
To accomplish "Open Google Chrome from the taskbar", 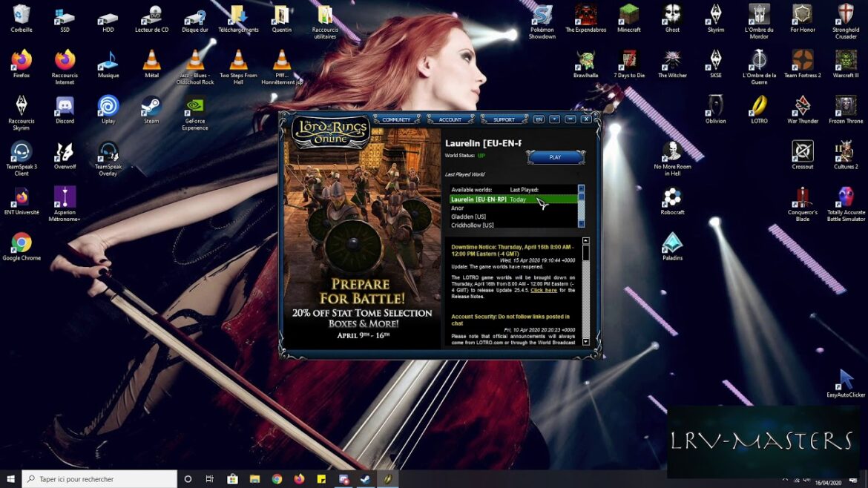I will click(x=277, y=480).
